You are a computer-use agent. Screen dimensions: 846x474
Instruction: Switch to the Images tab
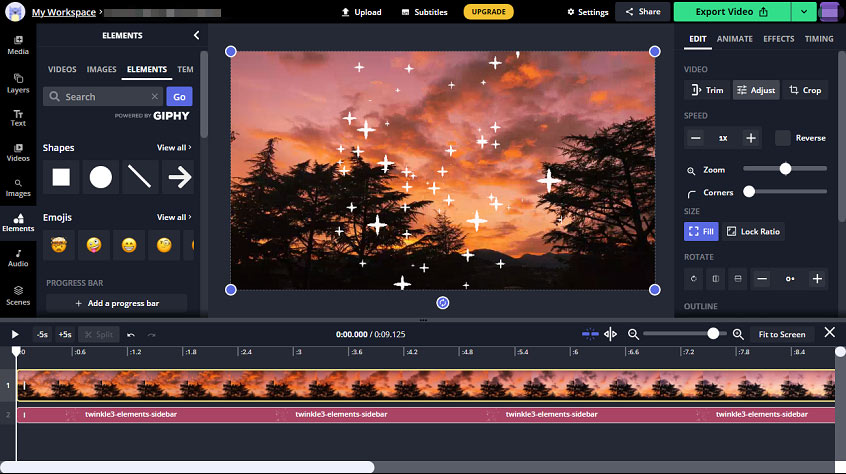[101, 69]
